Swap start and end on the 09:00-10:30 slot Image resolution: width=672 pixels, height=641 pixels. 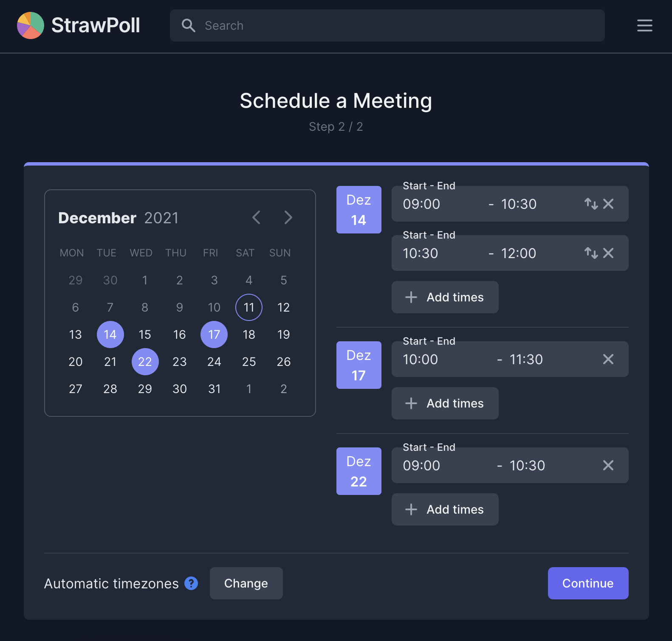pos(591,204)
